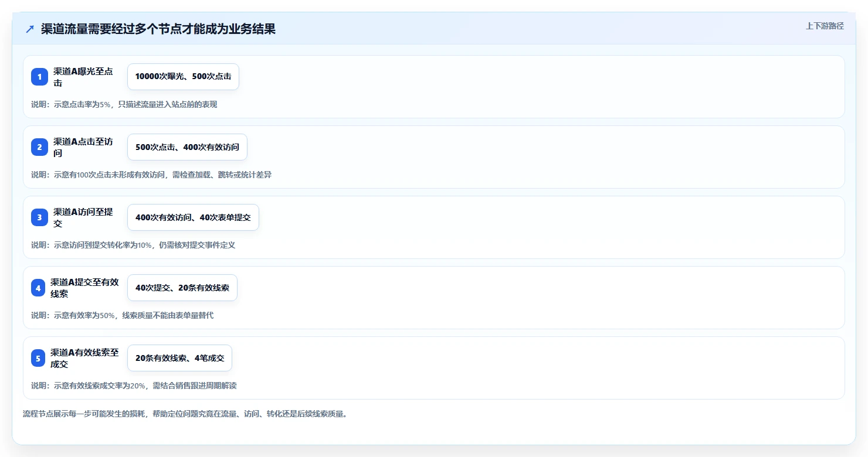Click the arrow icon beside the header title

(x=30, y=29)
